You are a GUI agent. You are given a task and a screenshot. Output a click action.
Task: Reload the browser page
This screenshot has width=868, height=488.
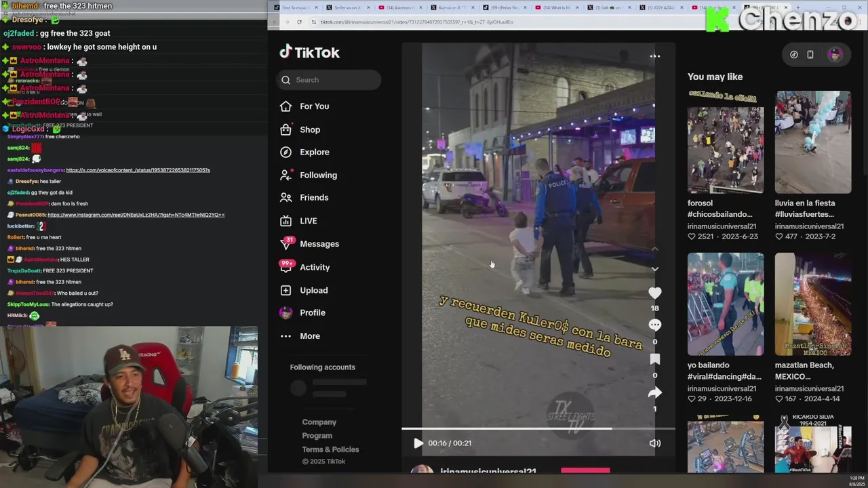point(299,22)
